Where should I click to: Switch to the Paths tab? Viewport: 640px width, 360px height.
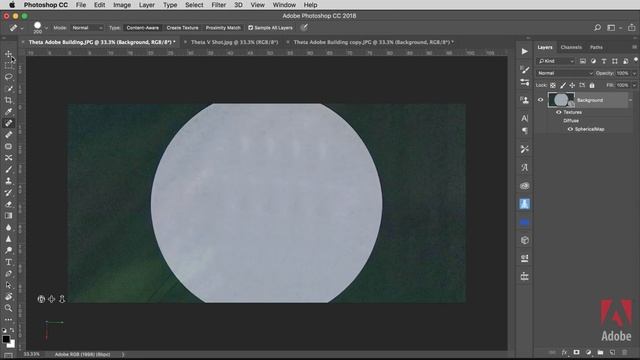coord(596,47)
